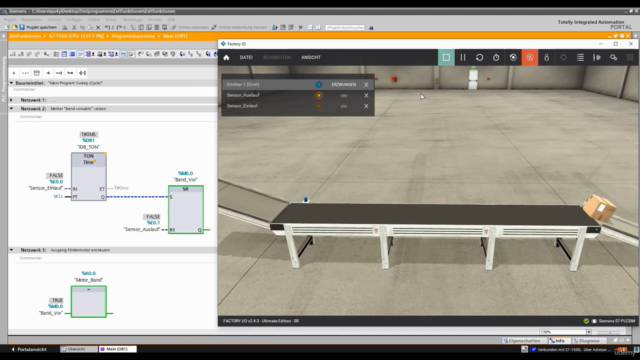The width and height of the screenshot is (640, 360).
Task: Click the orbit camera icon in Factory IO
Action: click(x=513, y=58)
